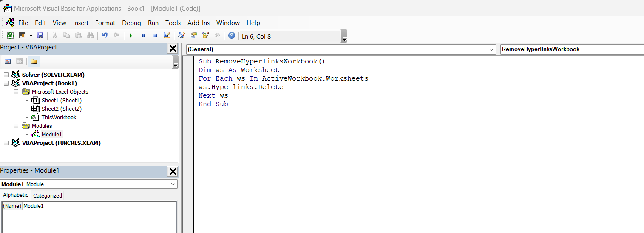Screen dimensions: 644x233
Task: Click the 'Next ws' code line
Action: tap(213, 95)
